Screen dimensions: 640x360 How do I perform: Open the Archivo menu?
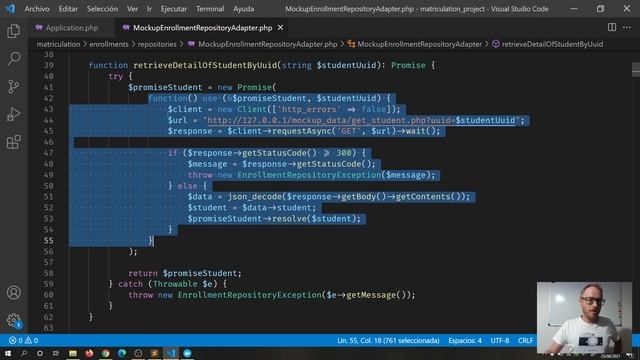[37, 9]
